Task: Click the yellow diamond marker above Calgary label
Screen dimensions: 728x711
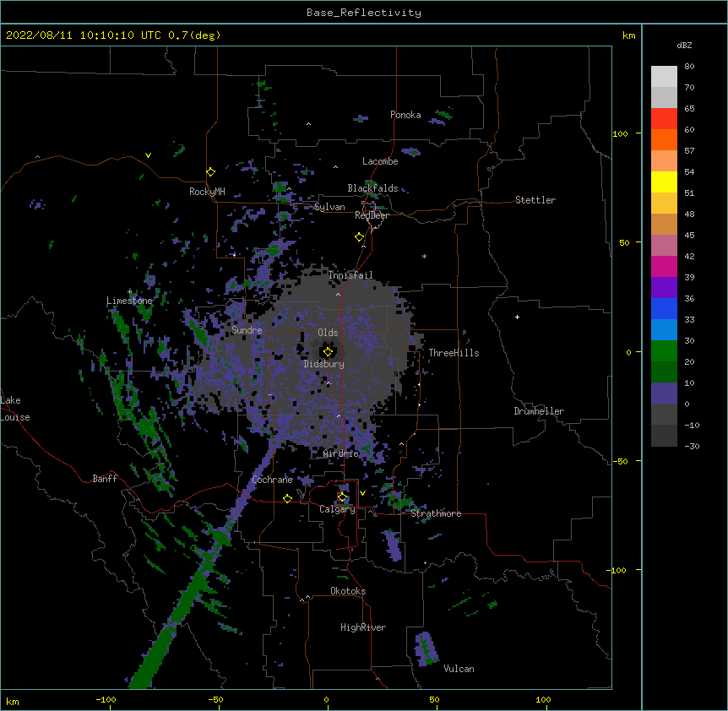Action: click(x=342, y=497)
